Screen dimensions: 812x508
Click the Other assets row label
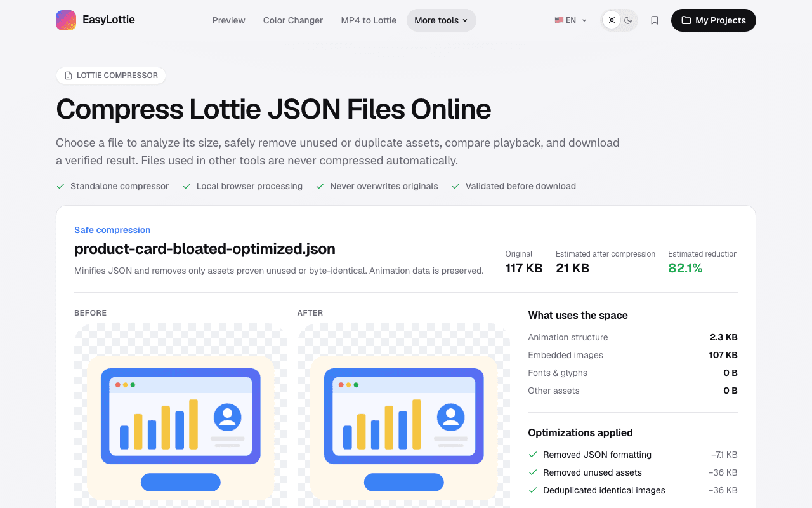554,391
